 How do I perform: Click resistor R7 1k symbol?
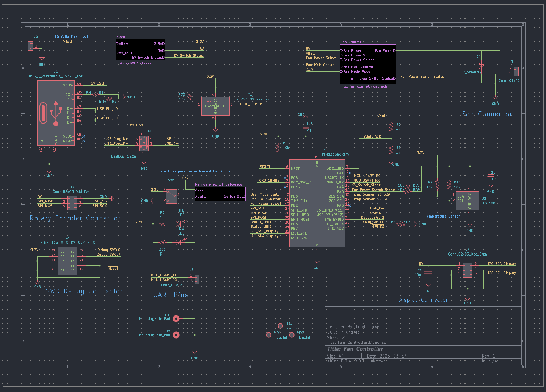(x=391, y=150)
